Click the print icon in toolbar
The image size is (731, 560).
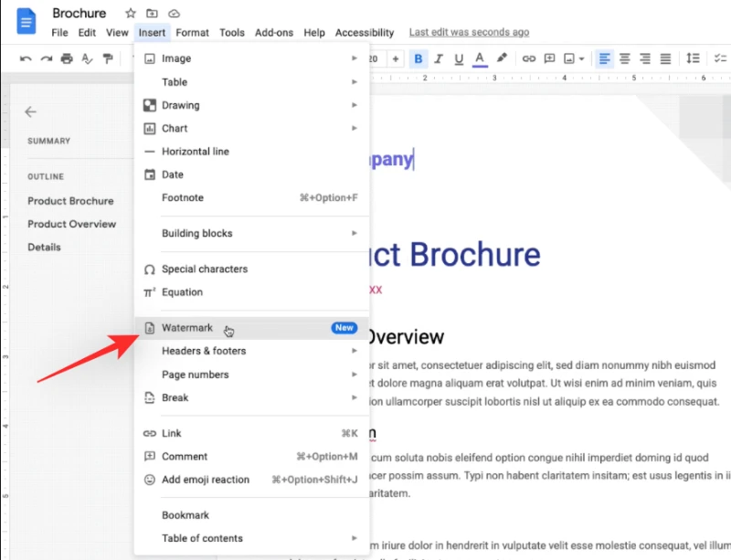click(67, 58)
